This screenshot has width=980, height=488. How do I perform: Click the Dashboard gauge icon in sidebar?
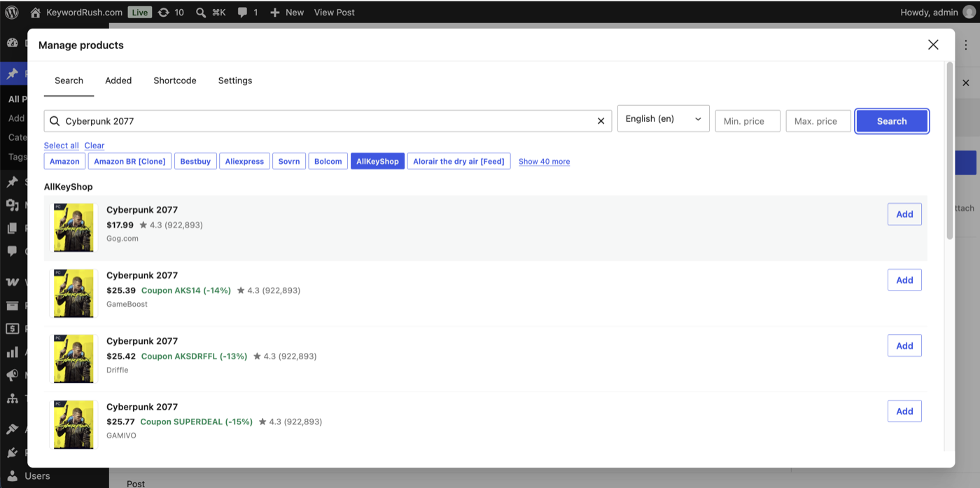(12, 43)
